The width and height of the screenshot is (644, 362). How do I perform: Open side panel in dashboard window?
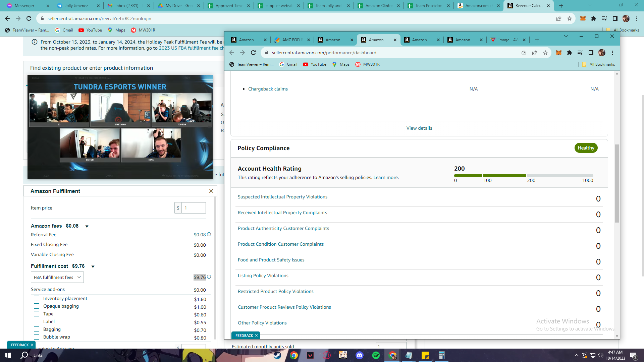click(591, 53)
